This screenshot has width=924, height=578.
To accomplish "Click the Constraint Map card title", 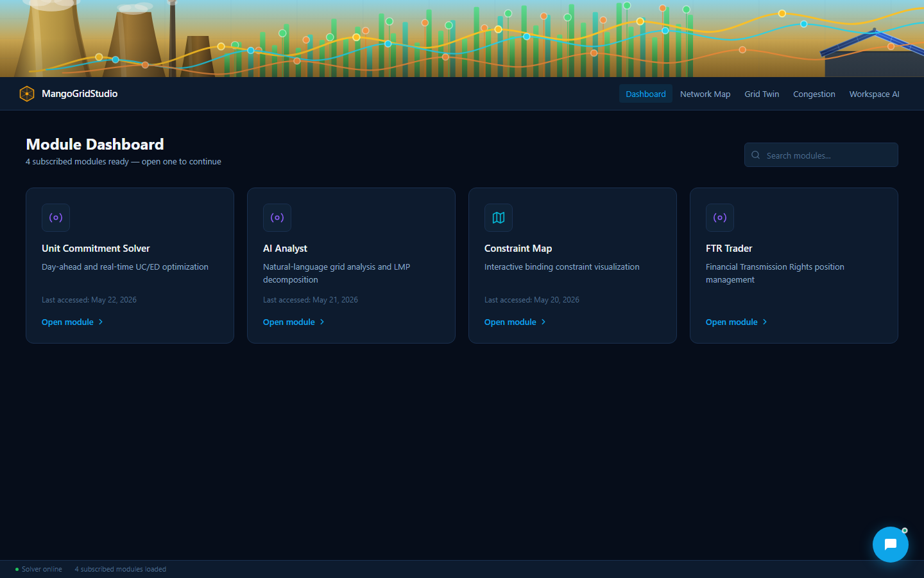I will tap(518, 249).
